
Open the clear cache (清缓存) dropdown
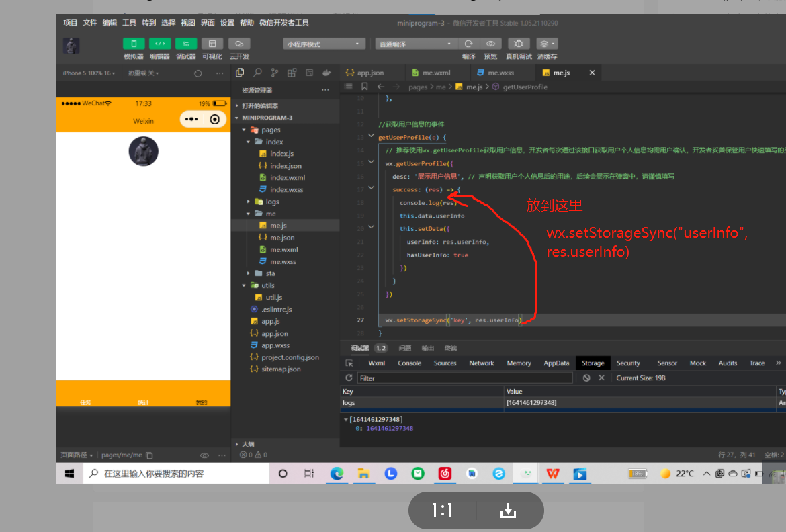[x=547, y=44]
